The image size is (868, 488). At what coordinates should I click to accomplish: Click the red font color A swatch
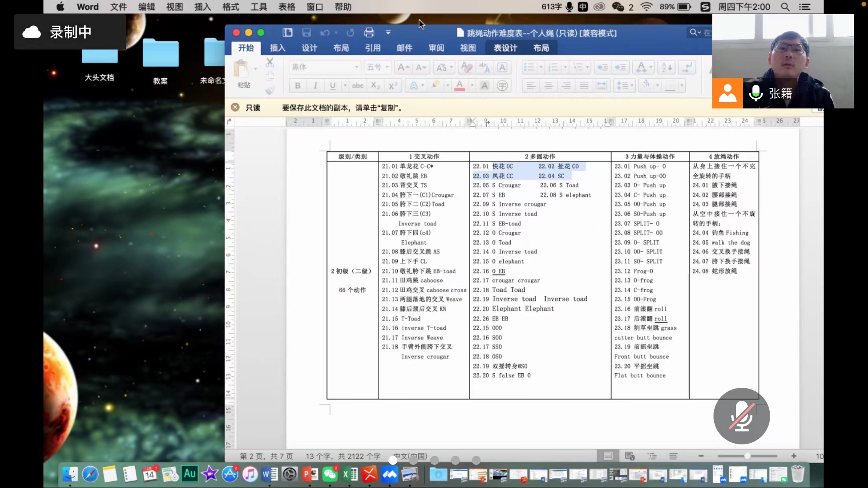459,86
